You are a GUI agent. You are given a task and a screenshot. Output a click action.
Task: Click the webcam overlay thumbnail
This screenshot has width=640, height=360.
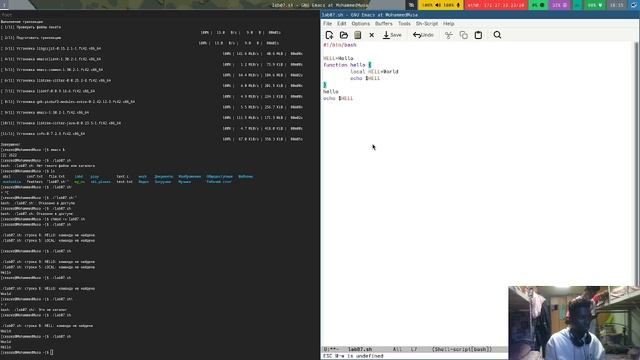tap(574, 323)
